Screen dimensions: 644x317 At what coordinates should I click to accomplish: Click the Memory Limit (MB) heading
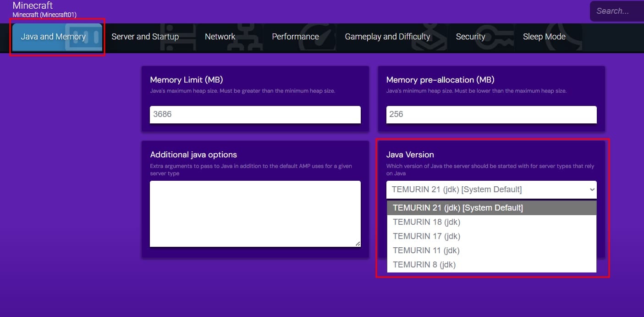click(x=187, y=80)
